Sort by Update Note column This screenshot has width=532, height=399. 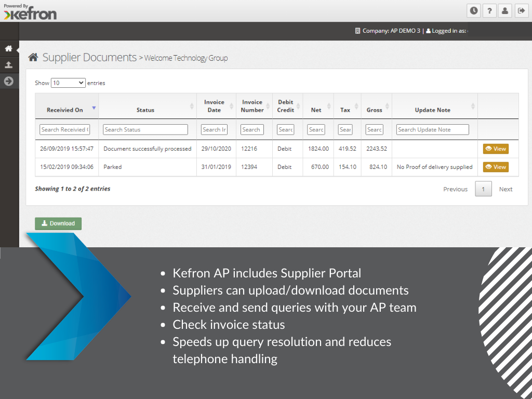pos(435,106)
